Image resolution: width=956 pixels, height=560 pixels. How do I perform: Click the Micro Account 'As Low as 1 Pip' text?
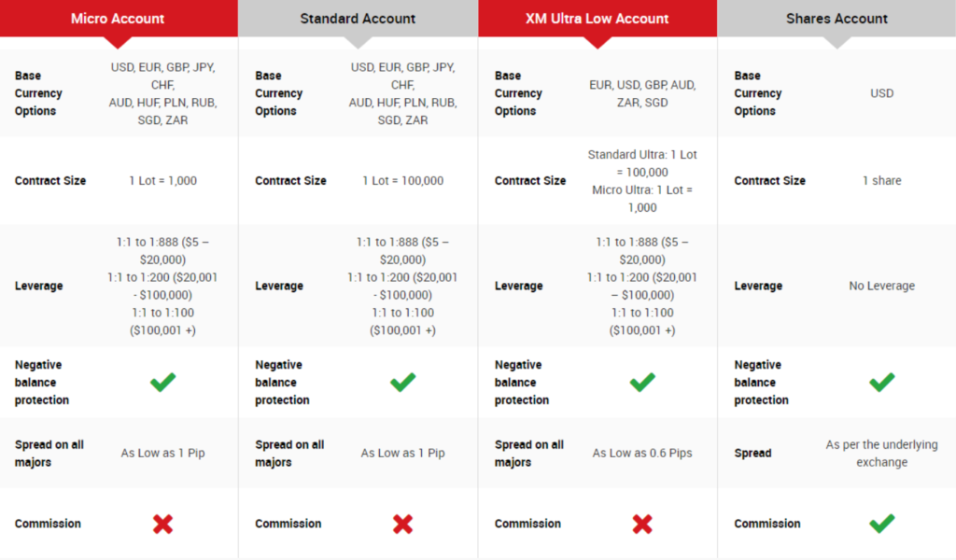pos(163,453)
